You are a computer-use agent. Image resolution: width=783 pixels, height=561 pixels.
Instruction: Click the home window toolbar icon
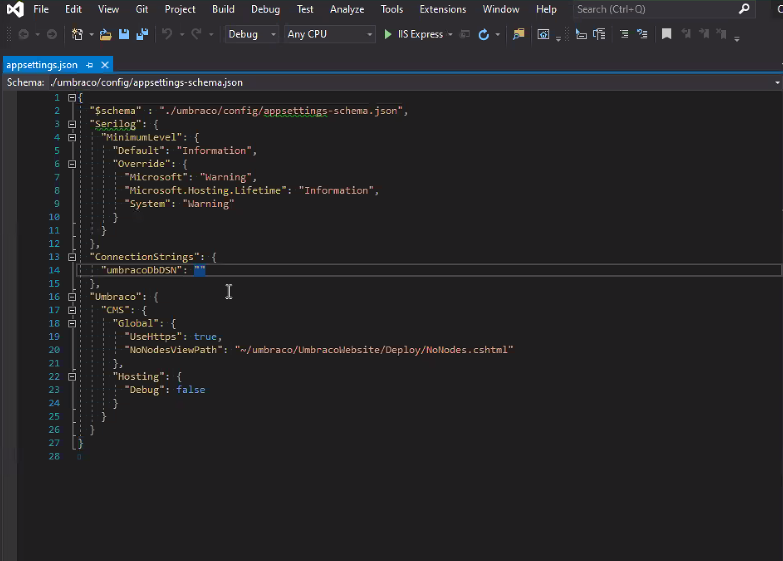[x=543, y=34]
